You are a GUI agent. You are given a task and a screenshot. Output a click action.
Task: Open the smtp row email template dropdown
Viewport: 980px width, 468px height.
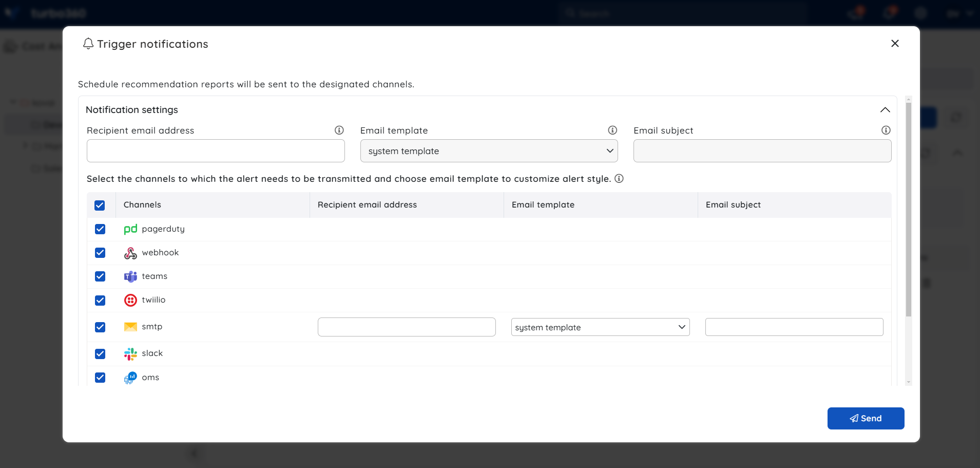(600, 327)
